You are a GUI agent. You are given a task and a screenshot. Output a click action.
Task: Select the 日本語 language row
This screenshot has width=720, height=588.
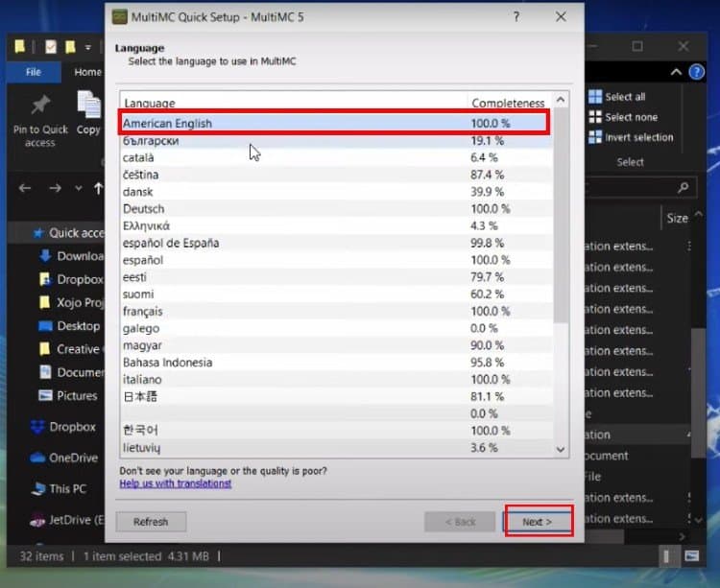pos(337,396)
